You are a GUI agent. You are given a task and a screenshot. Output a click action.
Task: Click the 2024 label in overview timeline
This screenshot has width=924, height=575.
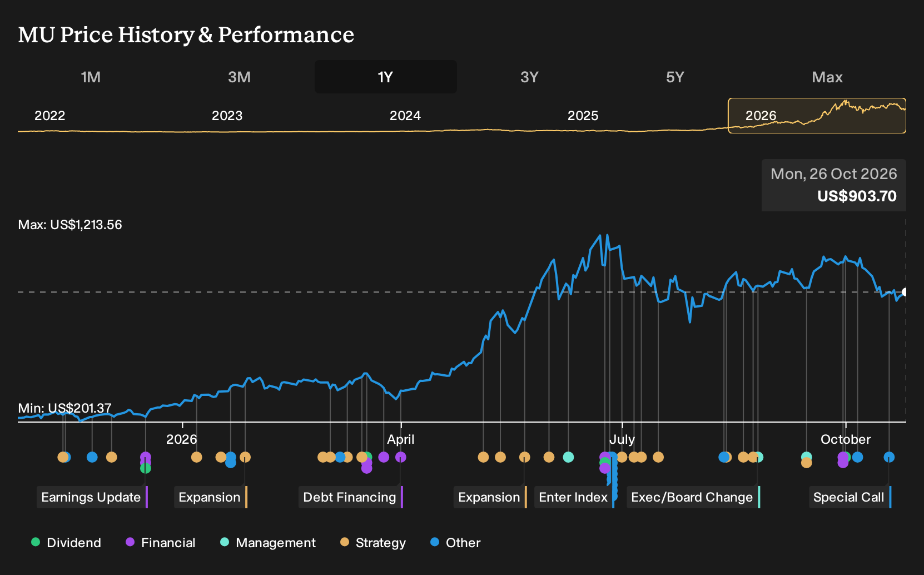[405, 116]
